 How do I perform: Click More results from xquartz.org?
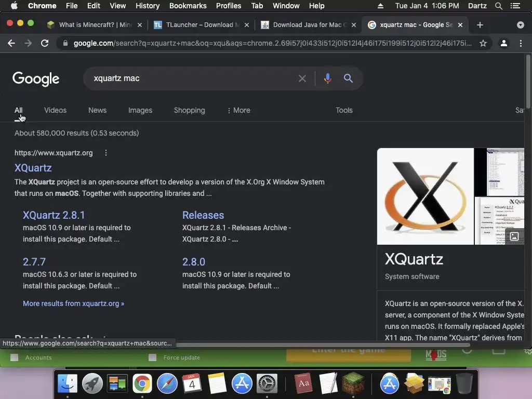(73, 303)
